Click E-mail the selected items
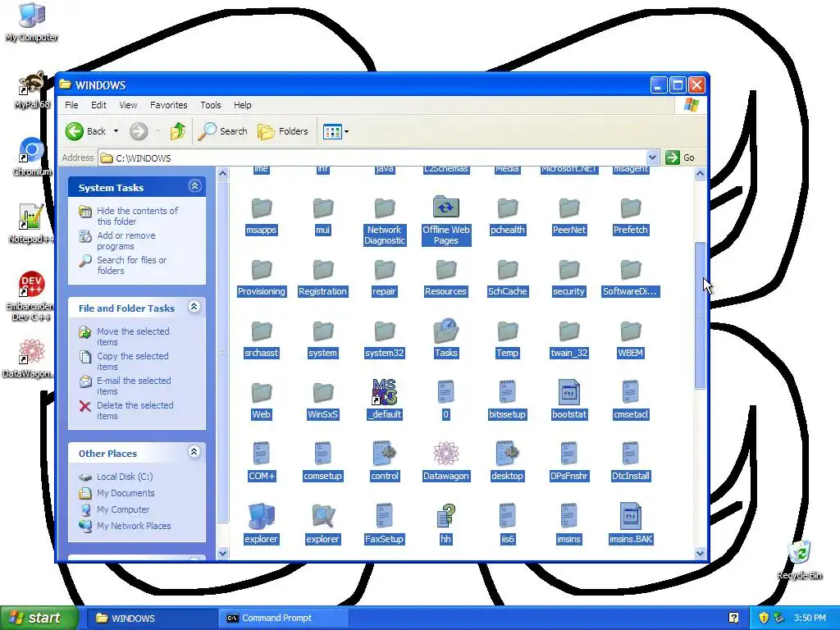Viewport: 840px width, 630px height. pos(134,386)
